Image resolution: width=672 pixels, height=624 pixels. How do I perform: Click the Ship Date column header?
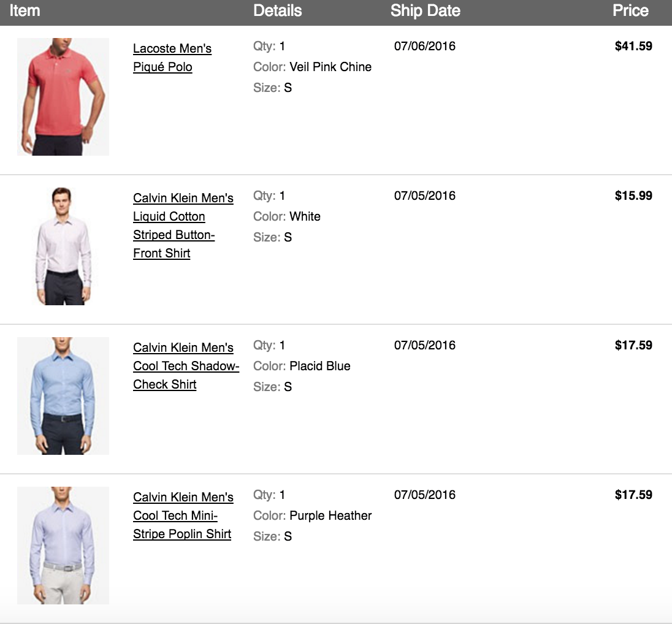[x=425, y=11]
